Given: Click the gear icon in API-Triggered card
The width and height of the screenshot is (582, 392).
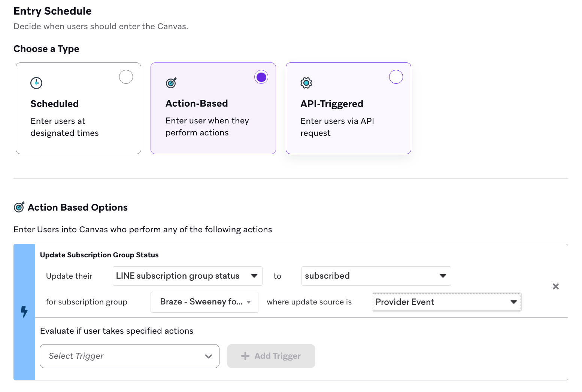Looking at the screenshot, I should (306, 83).
